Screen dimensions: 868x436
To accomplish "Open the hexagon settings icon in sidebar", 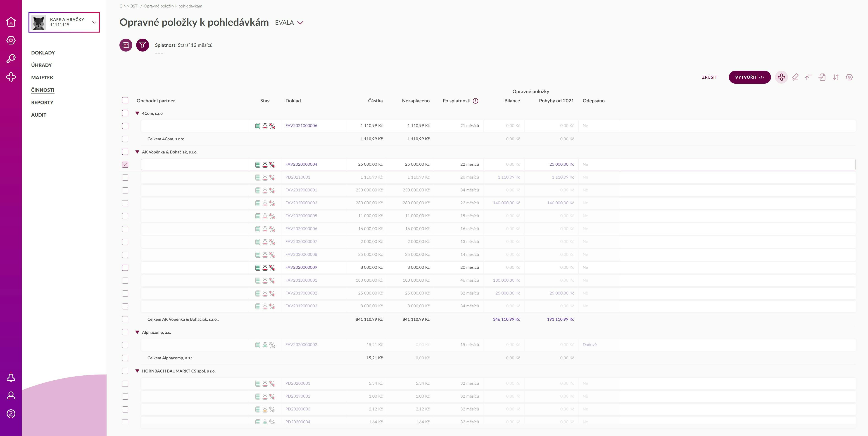I will (11, 40).
